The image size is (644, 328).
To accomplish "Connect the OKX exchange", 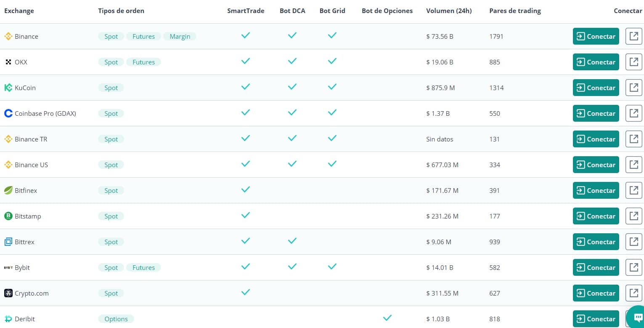I will [596, 62].
